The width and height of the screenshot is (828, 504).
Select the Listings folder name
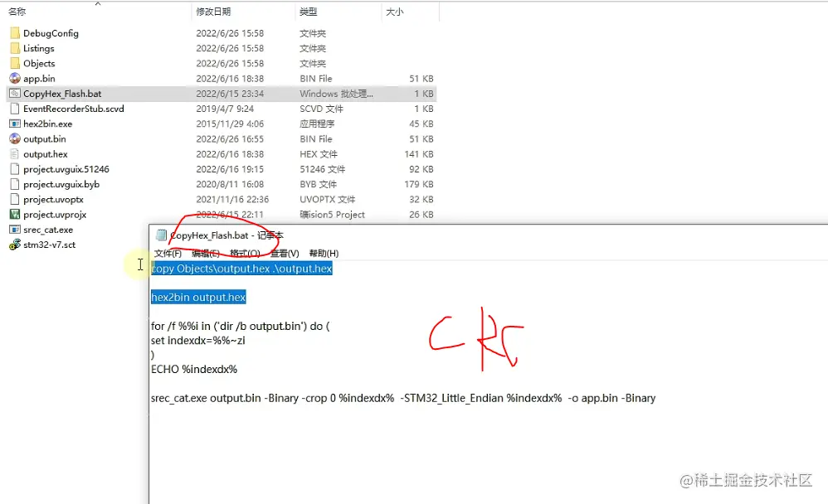38,49
